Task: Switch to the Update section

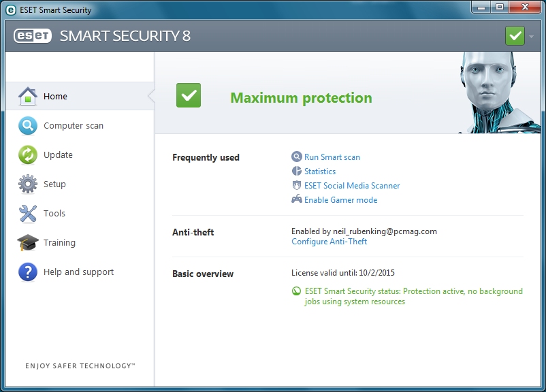Action: [59, 154]
